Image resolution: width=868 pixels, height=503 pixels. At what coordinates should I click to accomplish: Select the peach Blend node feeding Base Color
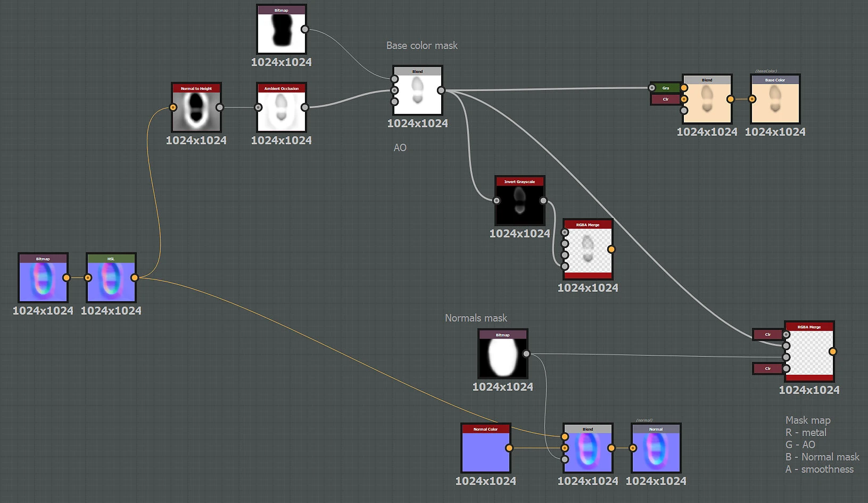[707, 99]
